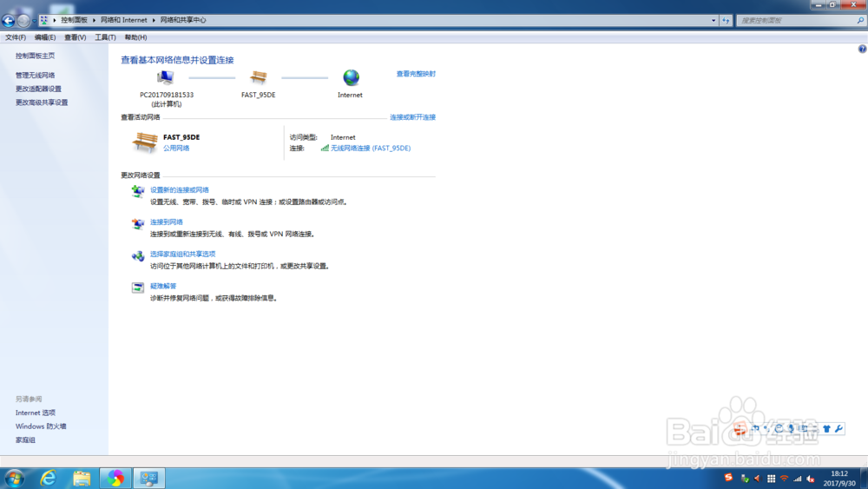Open 更改适配器设置 in the sidebar

coord(38,89)
